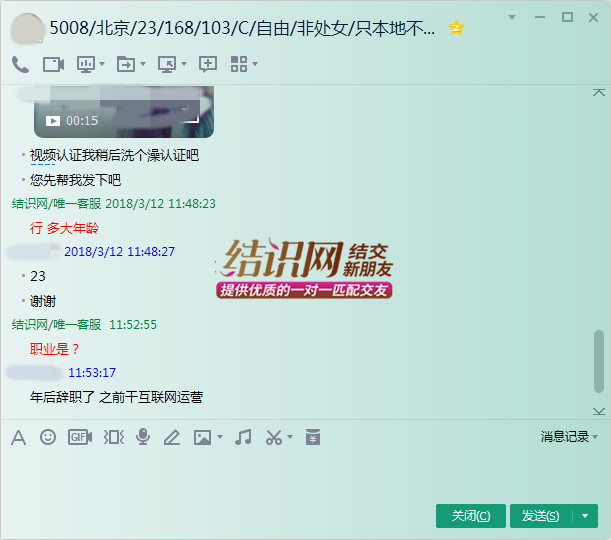The width and height of the screenshot is (611, 540).
Task: Close the chat window with X
Action: coord(593,17)
